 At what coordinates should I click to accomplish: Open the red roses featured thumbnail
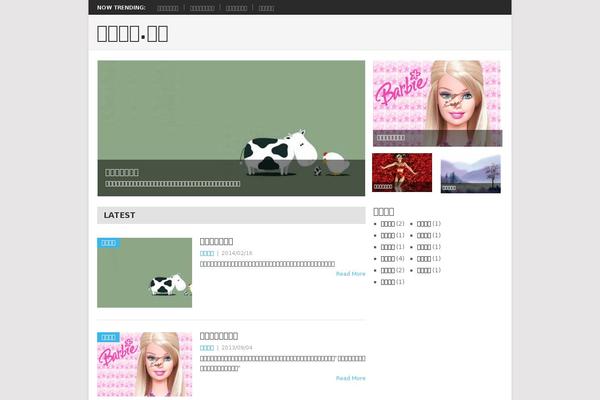pyautogui.click(x=402, y=173)
